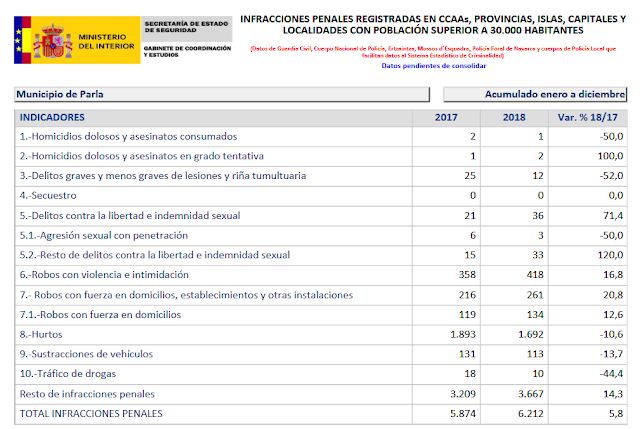Select the 2017 column header

(446, 118)
